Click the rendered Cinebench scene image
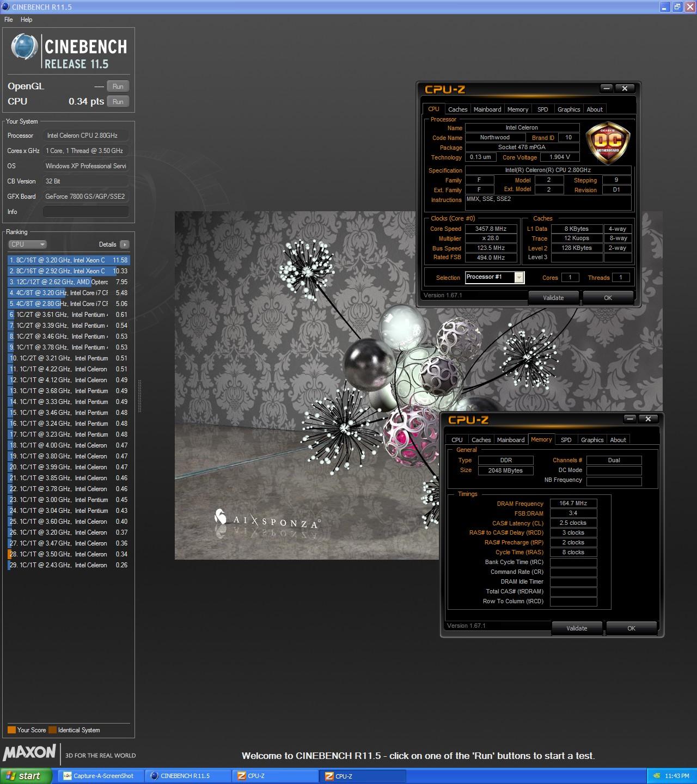697x784 pixels. pyautogui.click(x=418, y=385)
